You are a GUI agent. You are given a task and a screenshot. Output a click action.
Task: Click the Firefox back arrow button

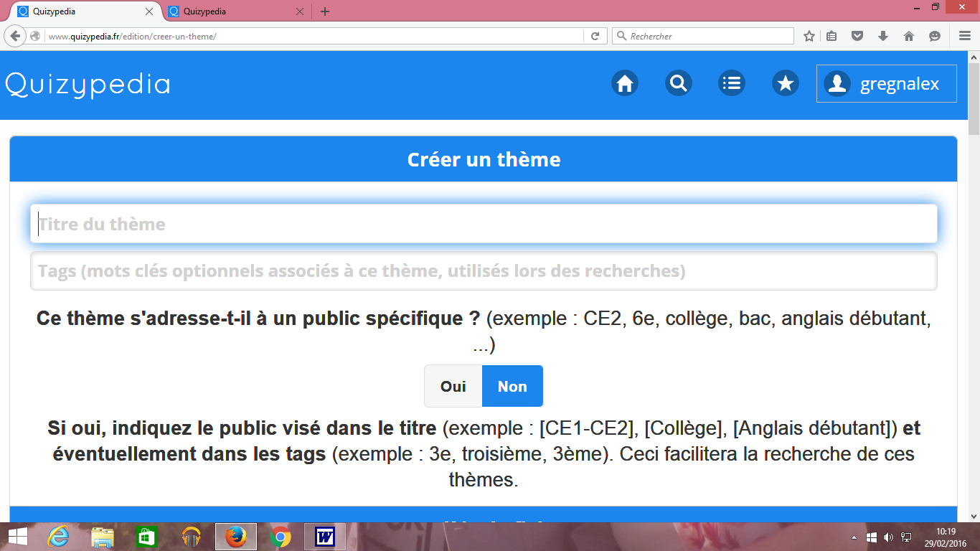(14, 36)
